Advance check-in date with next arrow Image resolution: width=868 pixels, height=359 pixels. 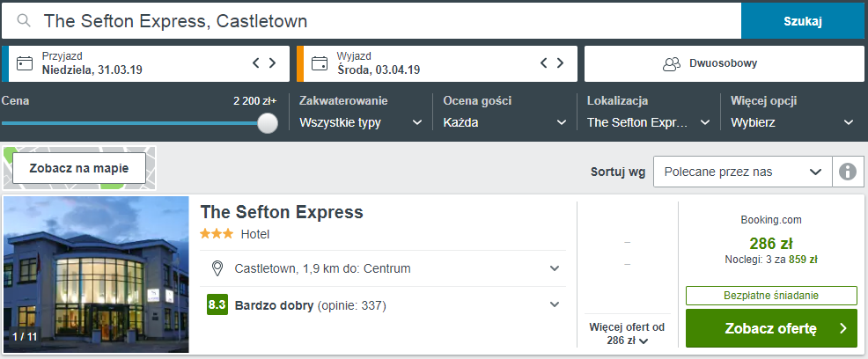[x=272, y=63]
